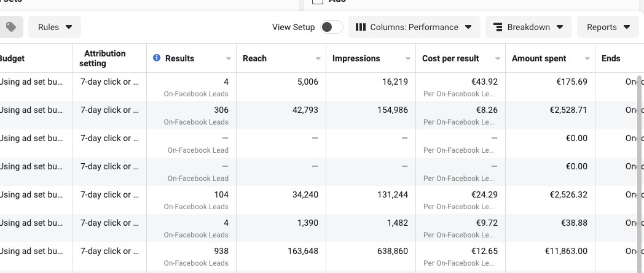Open Amount spent sort arrow
This screenshot has height=273, width=644.
[587, 59]
